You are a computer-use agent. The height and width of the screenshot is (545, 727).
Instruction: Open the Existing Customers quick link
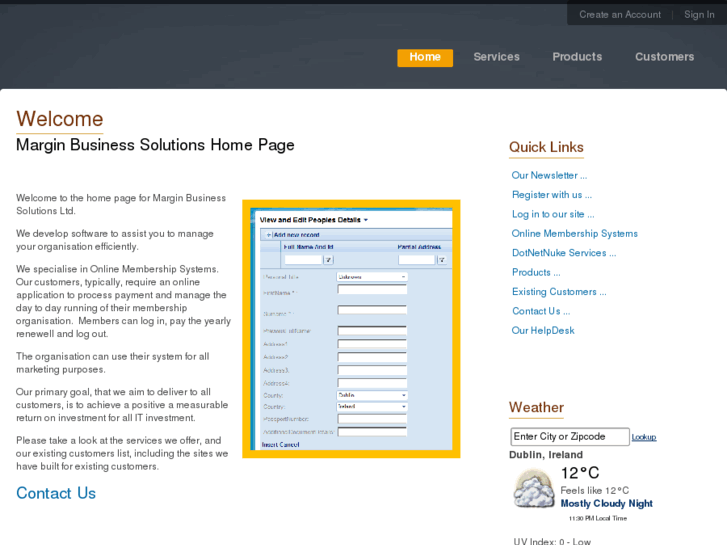559,292
